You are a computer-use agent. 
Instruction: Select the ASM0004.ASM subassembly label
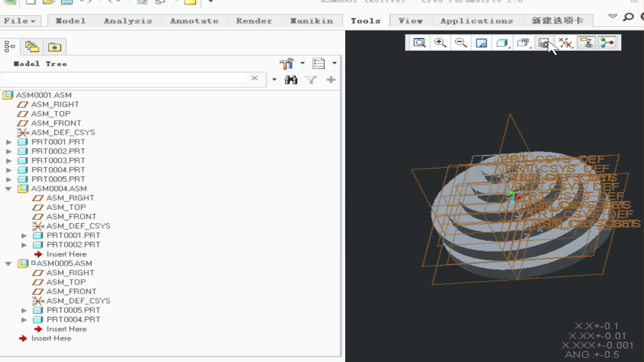click(59, 189)
